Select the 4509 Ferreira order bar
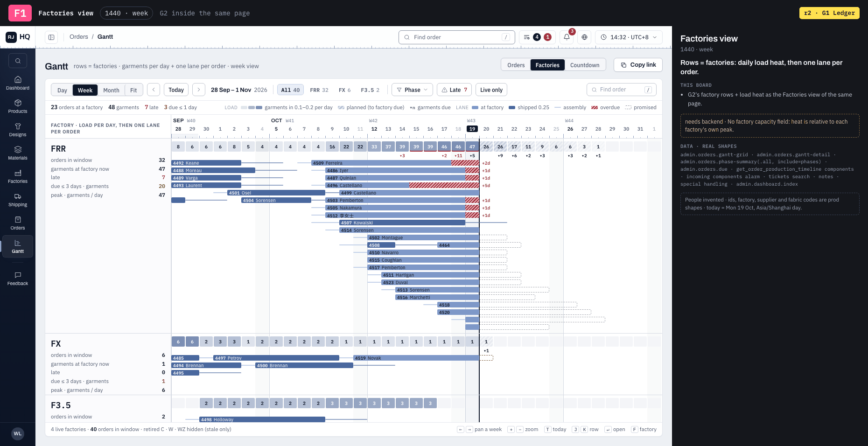The height and width of the screenshot is (446, 868). point(395,163)
